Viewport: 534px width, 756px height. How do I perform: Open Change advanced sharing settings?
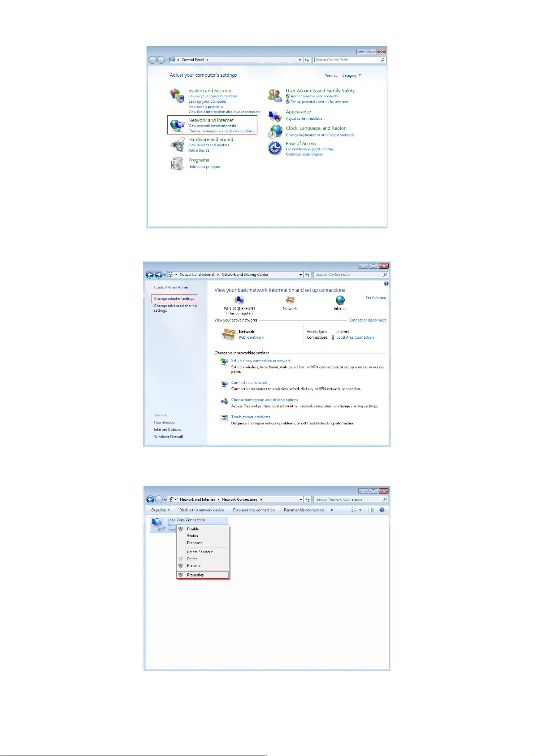[175, 308]
